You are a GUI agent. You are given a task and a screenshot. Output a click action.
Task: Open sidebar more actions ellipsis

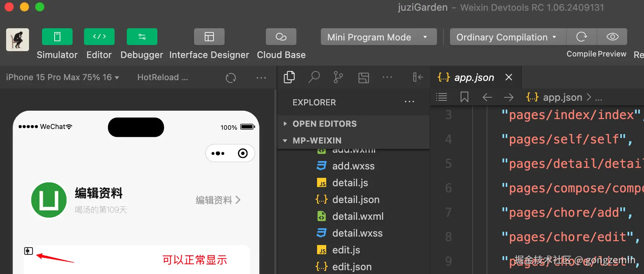387,77
